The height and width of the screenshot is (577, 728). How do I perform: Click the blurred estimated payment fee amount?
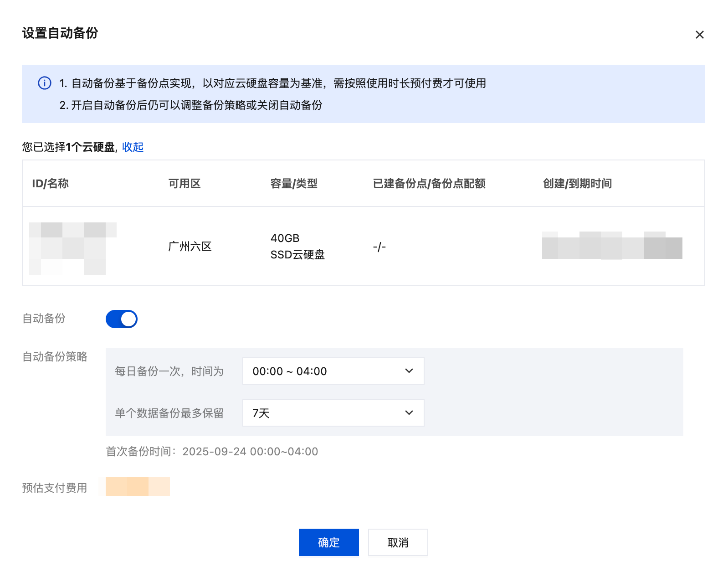click(x=138, y=486)
